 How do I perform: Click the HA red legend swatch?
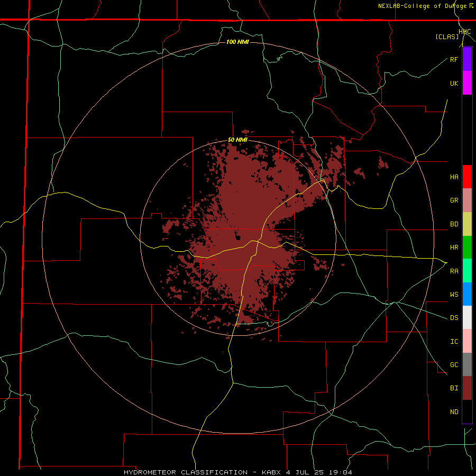point(467,177)
